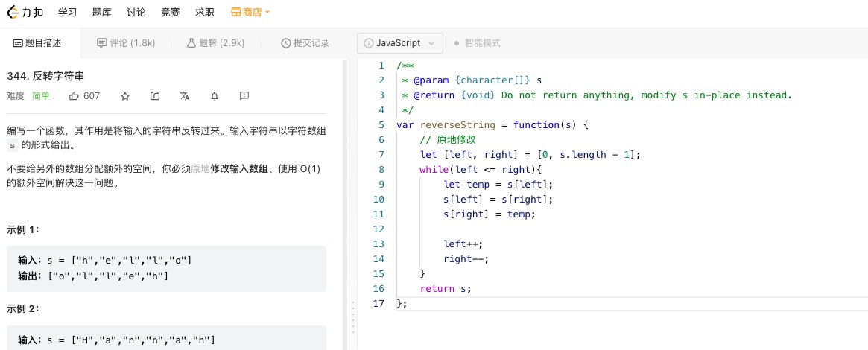Favorite the problem with the star icon
Screen dimensions: 868x350
125,96
